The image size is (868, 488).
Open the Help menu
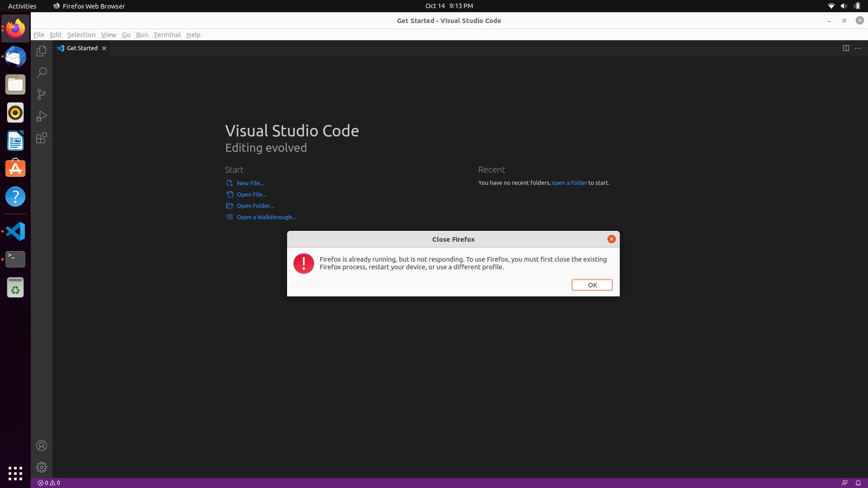[193, 35]
